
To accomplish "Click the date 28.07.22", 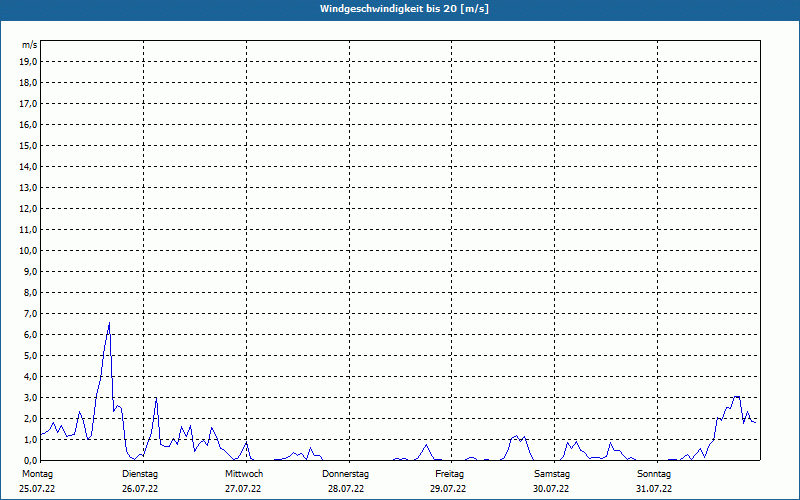I will coord(346,489).
